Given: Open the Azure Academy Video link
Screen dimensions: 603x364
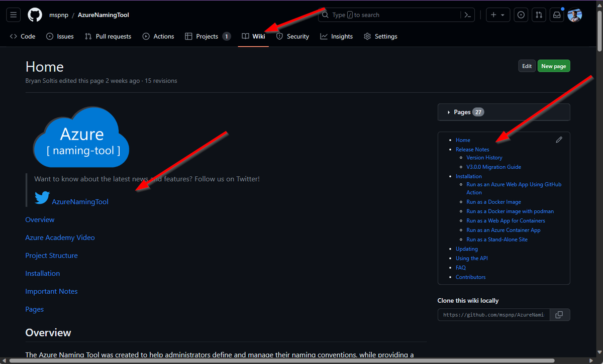Looking at the screenshot, I should 60,237.
